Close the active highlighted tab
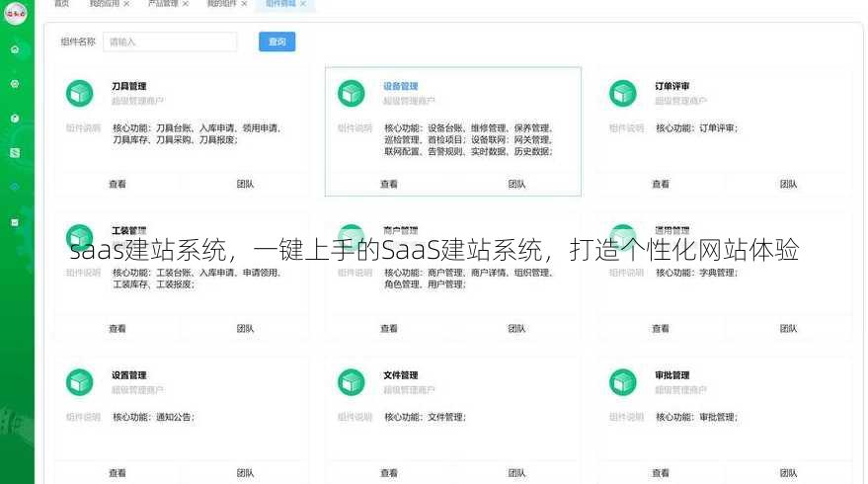Image resolution: width=868 pixels, height=484 pixels. [303, 4]
